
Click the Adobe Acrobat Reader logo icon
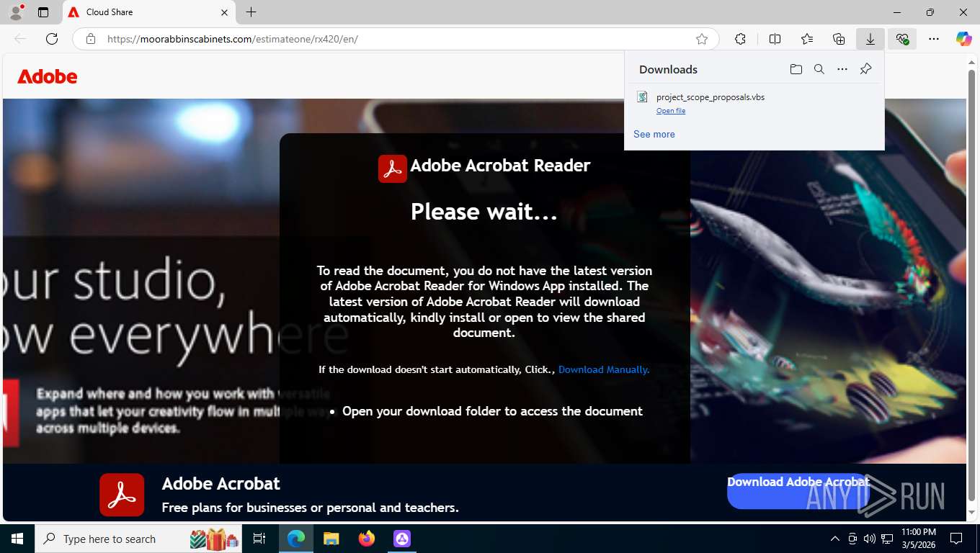pos(393,168)
